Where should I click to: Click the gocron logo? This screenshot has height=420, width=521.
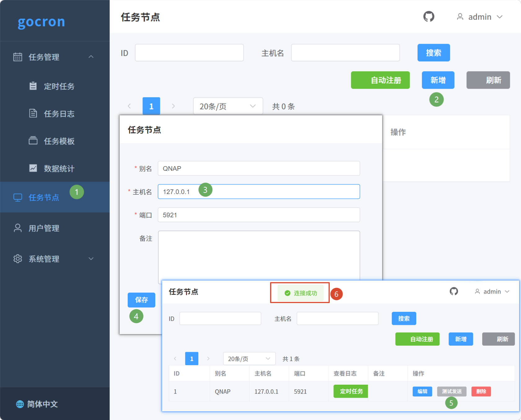(42, 22)
